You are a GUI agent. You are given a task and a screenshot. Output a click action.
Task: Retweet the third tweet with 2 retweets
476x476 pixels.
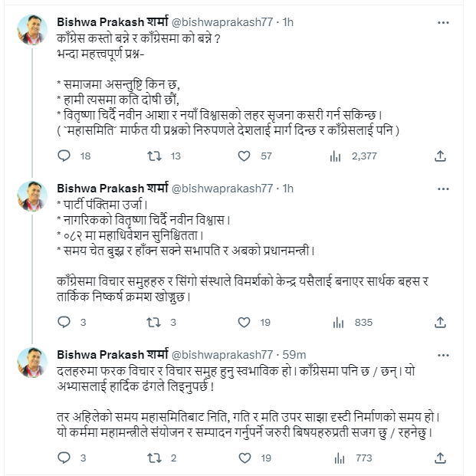(154, 458)
